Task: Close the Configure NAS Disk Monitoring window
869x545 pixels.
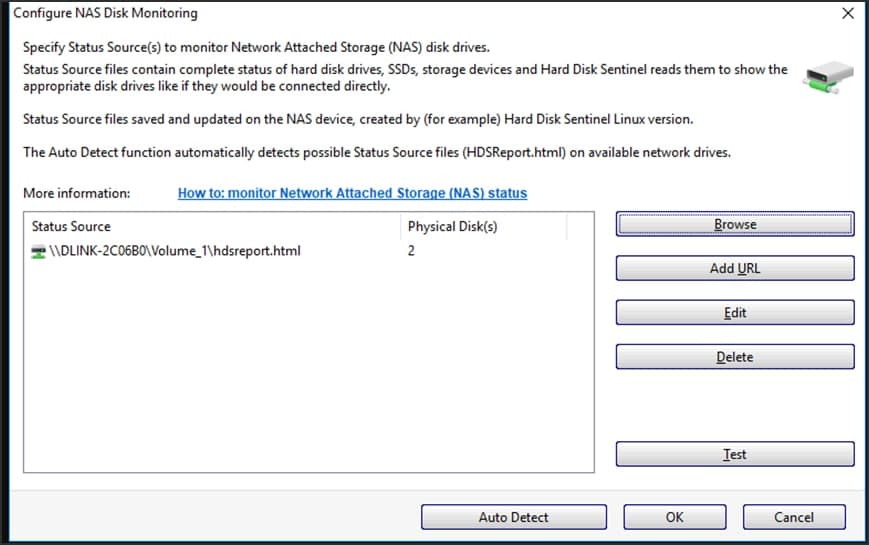Action: 848,14
